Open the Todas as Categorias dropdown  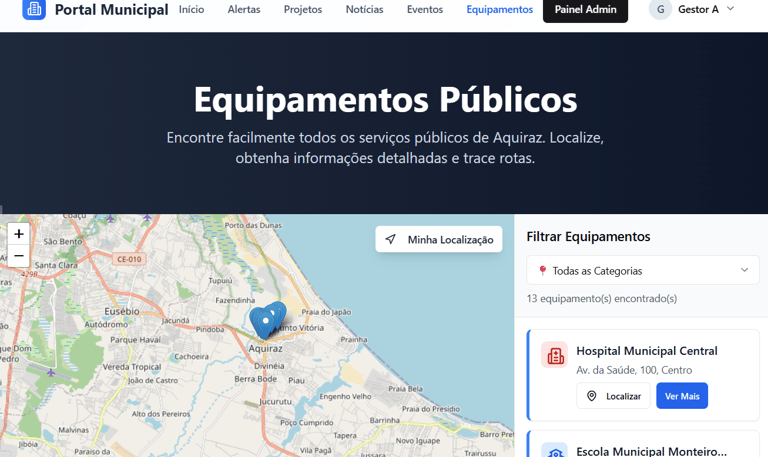point(643,270)
